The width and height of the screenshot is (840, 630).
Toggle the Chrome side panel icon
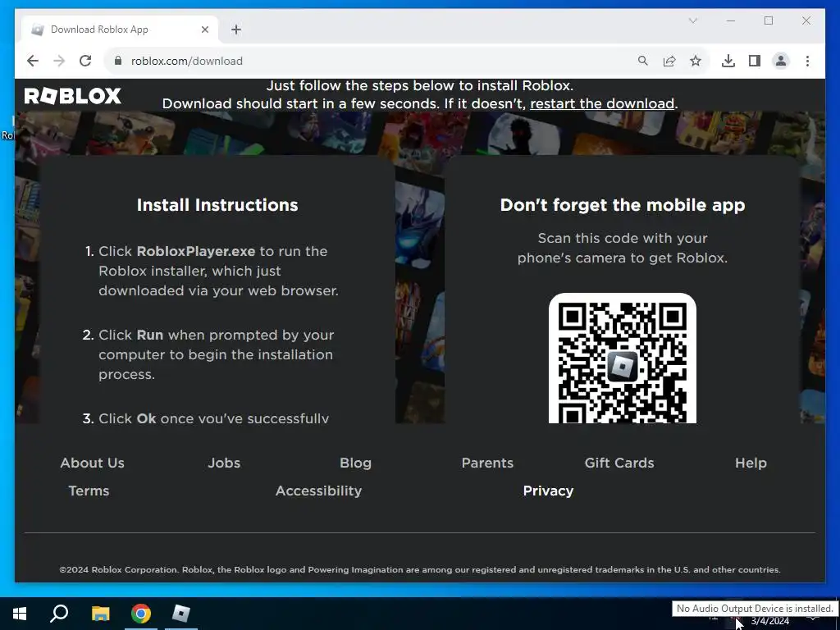point(755,61)
